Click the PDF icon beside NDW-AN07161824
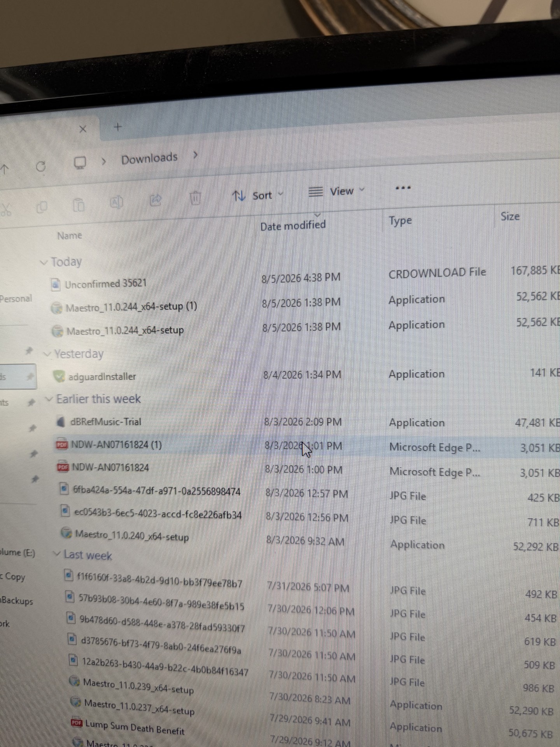Screen dimensions: 560x747 pyautogui.click(x=63, y=467)
